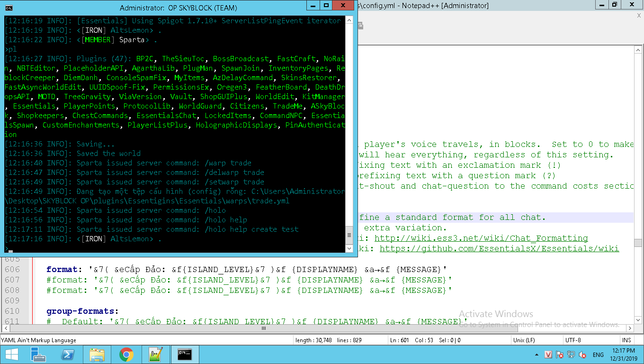Click Notepad++ horizontal scrollbar right arrow
Image resolution: width=644 pixels, height=364 pixels.
(630, 328)
